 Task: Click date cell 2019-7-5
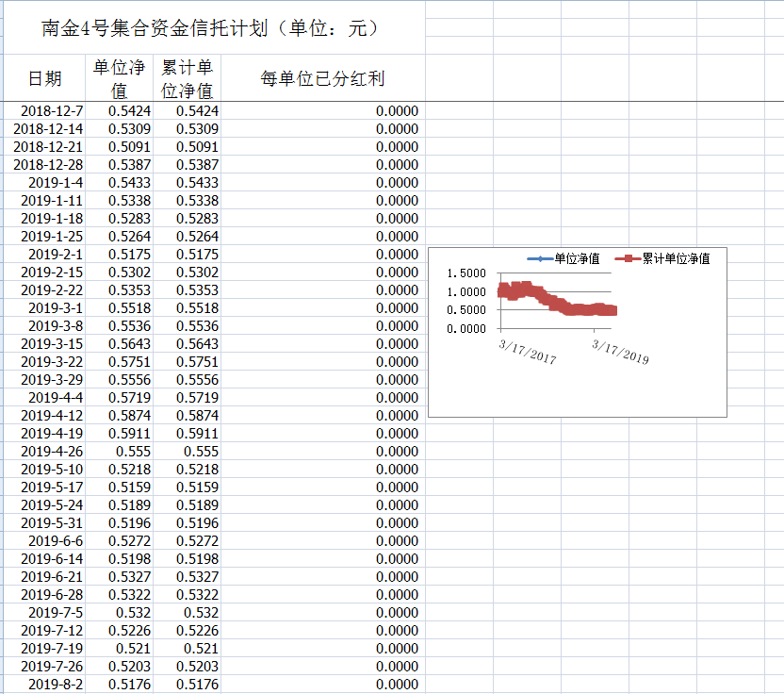point(44,613)
